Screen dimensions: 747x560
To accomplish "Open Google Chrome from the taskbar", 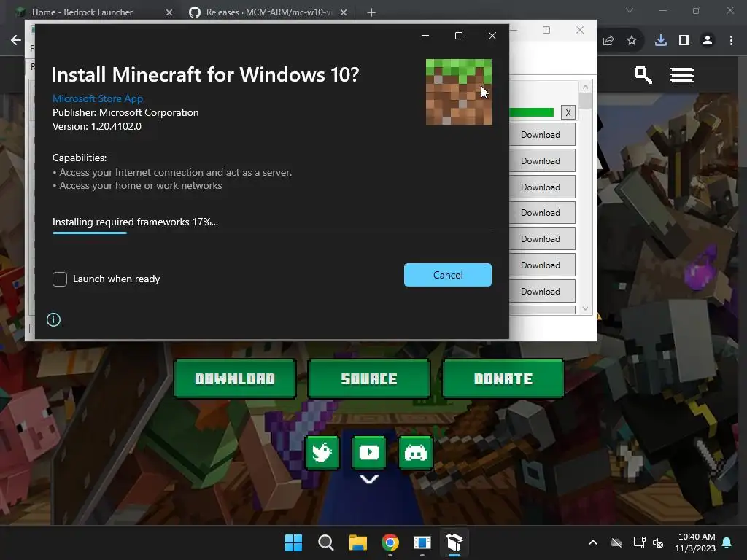I will click(390, 542).
